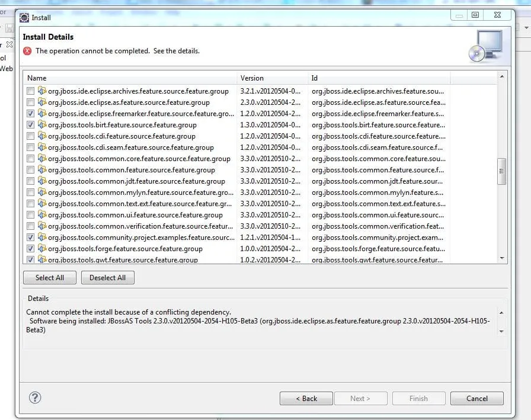Click the feature list scroll down arrow
The width and height of the screenshot is (531, 420).
502,258
